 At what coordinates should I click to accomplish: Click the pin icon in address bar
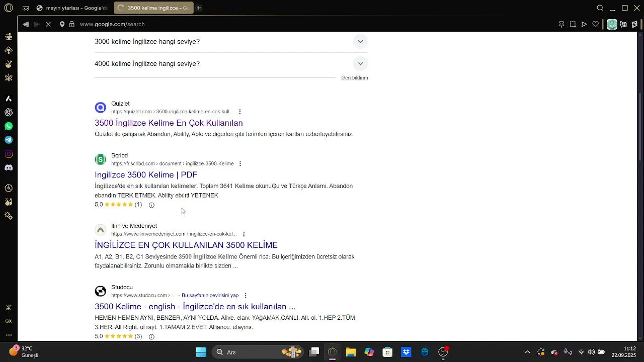click(561, 24)
